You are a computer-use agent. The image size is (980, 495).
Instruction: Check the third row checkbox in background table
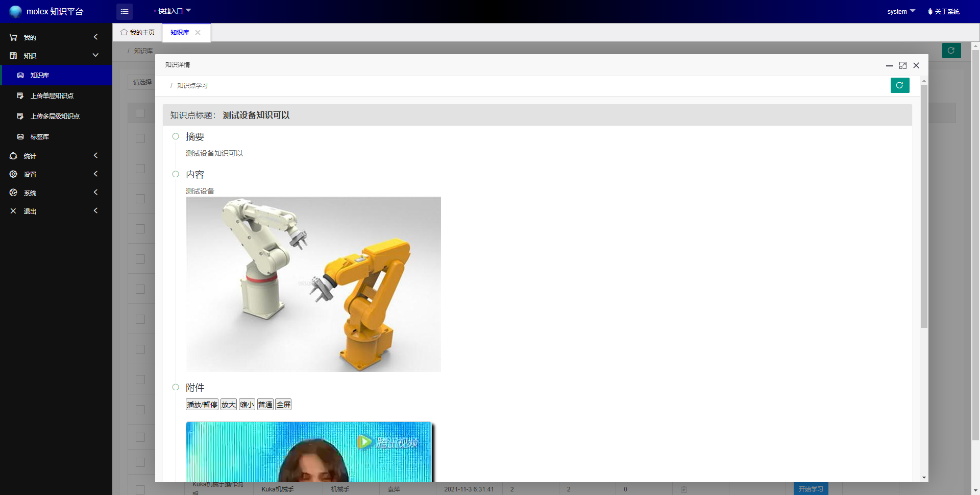pos(140,199)
